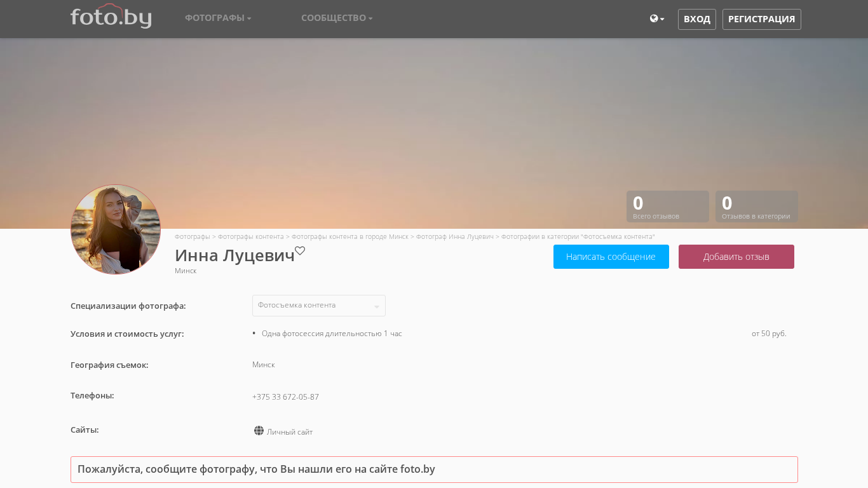868x488 pixels.
Task: Click Одна фотосессия длительностью 1 час text
Action: [x=332, y=334]
